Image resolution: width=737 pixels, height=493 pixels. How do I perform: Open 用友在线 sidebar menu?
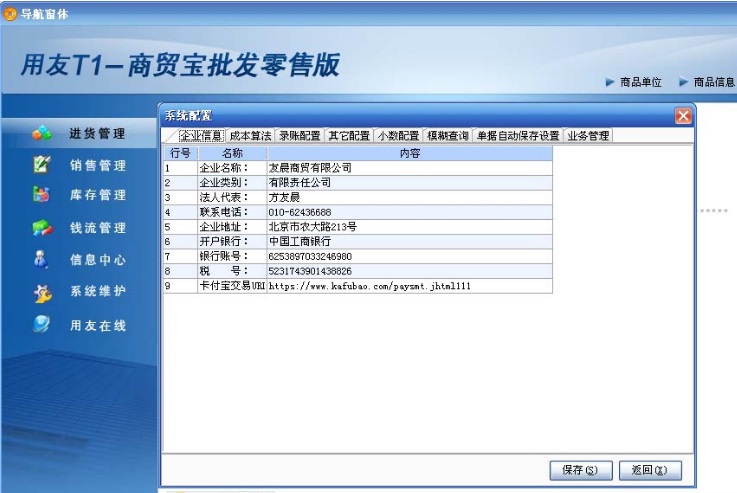(98, 325)
